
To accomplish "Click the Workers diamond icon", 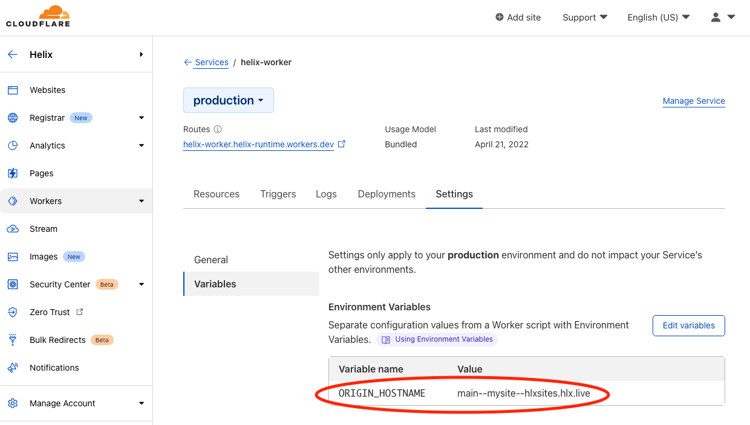I will point(13,201).
